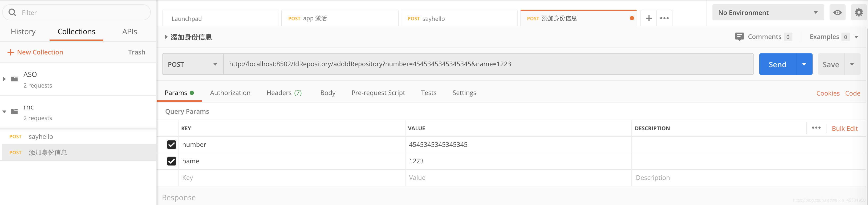Switch to Tests tab
This screenshot has width=868, height=205.
point(429,93)
